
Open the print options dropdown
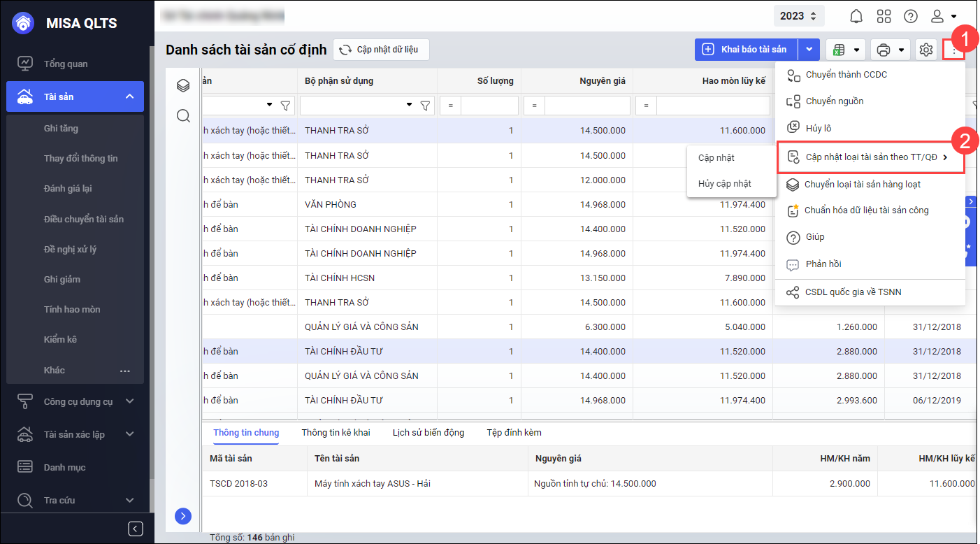pyautogui.click(x=891, y=50)
